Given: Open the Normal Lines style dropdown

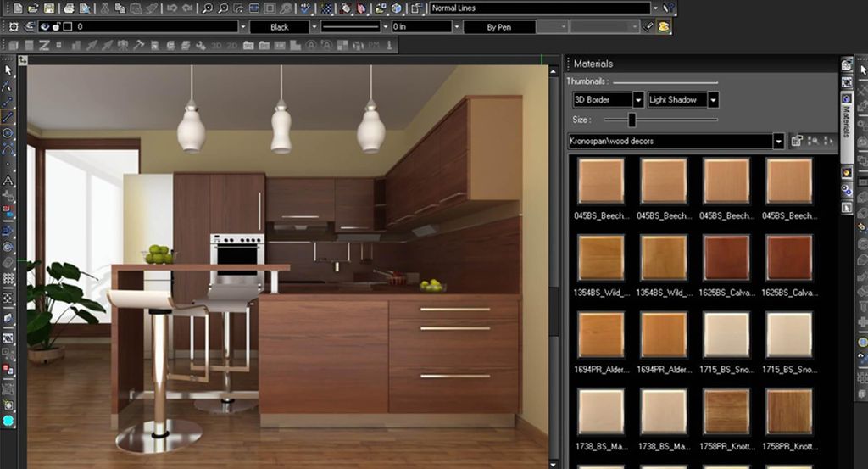Looking at the screenshot, I should [x=655, y=8].
